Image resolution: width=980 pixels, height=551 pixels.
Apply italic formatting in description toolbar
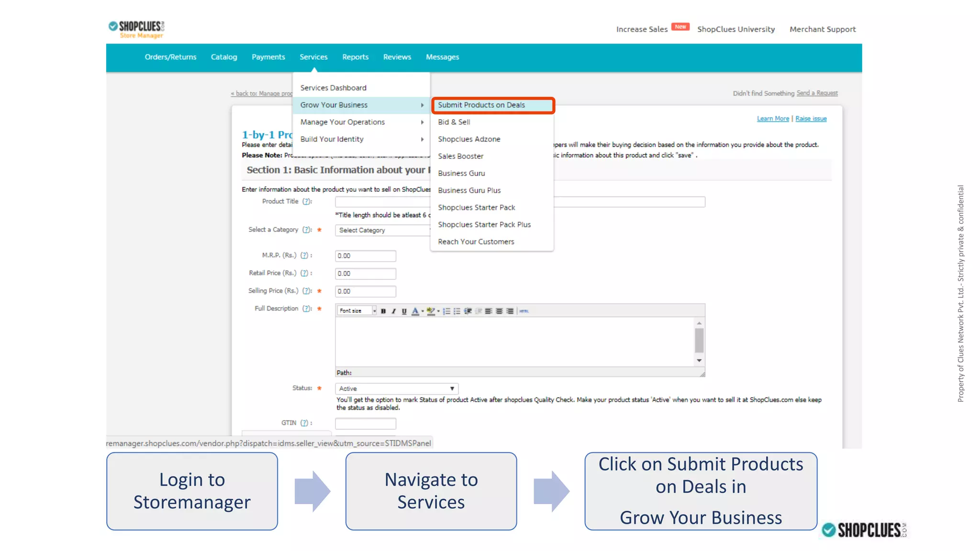pyautogui.click(x=394, y=311)
